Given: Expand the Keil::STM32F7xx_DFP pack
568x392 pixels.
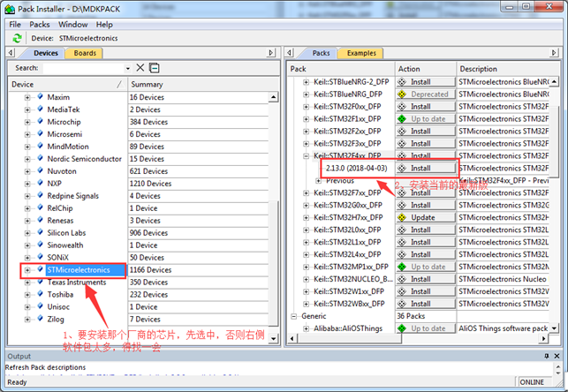Looking at the screenshot, I should tap(307, 193).
